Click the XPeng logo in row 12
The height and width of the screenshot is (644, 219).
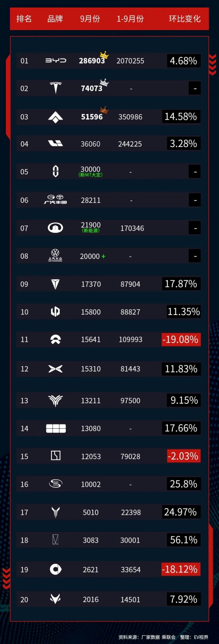[56, 369]
